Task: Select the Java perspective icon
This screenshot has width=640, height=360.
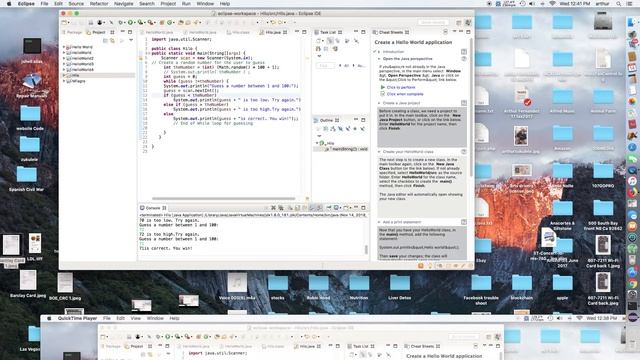Action: point(468,22)
